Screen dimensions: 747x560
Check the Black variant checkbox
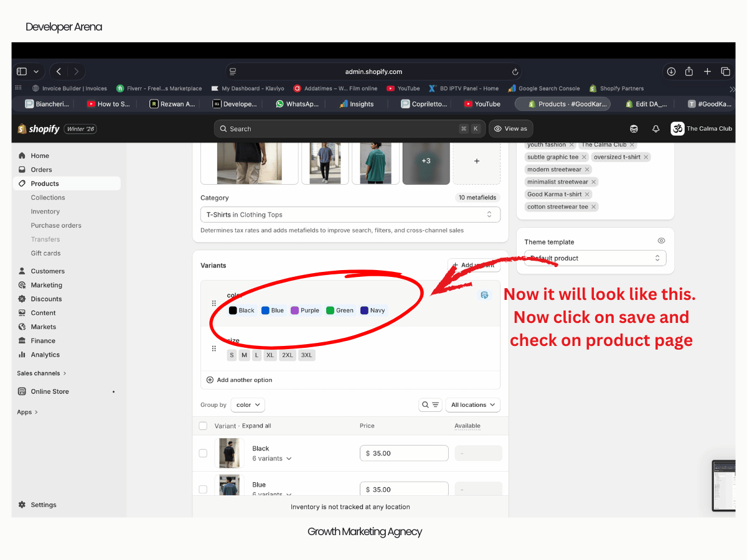203,453
